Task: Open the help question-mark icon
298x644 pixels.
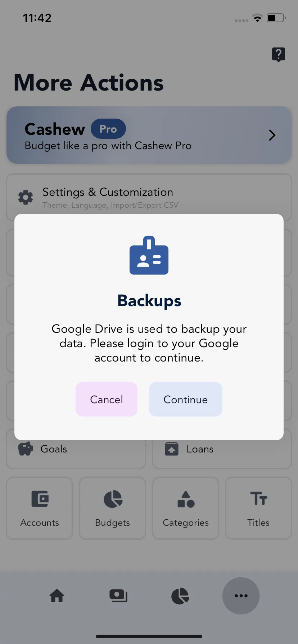Action: click(x=278, y=55)
